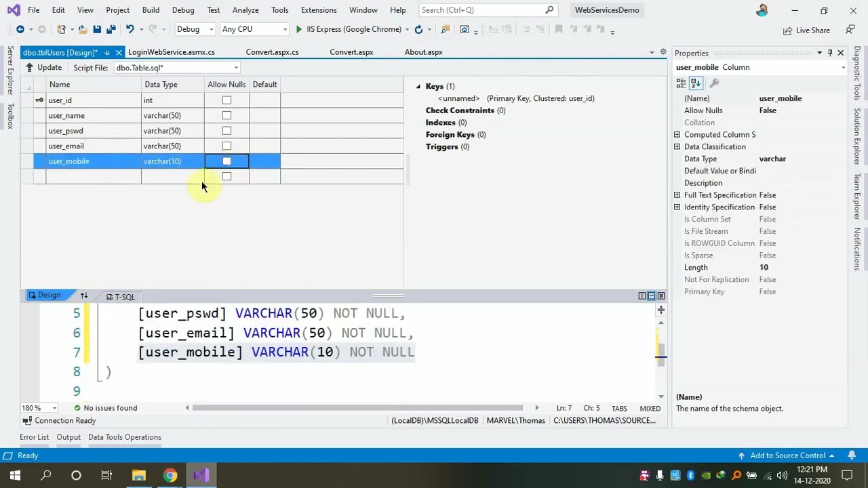Pin the dbo.tblUsers design tab
This screenshot has width=868, height=488.
point(107,52)
